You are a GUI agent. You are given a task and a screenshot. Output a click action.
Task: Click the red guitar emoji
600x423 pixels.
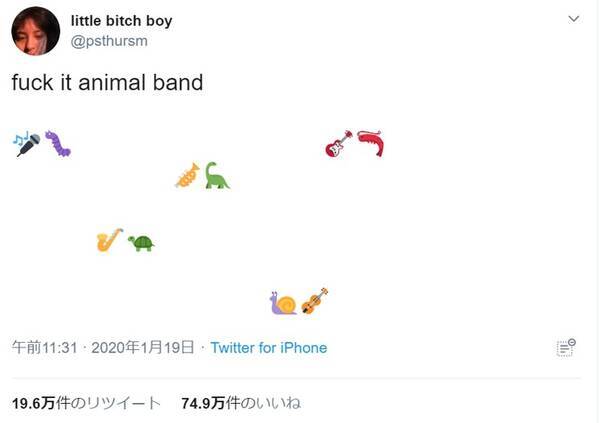[339, 144]
